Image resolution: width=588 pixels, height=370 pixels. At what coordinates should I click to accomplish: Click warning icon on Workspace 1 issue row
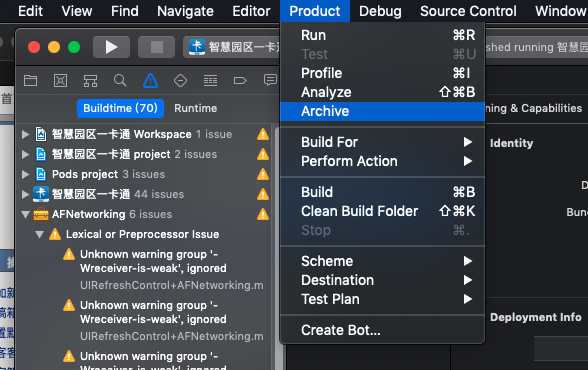click(x=263, y=134)
